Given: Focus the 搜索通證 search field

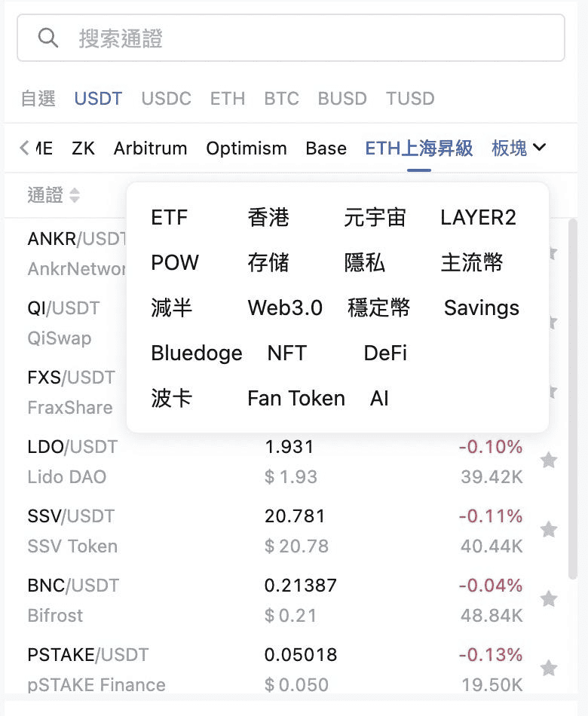Looking at the screenshot, I should (x=291, y=38).
